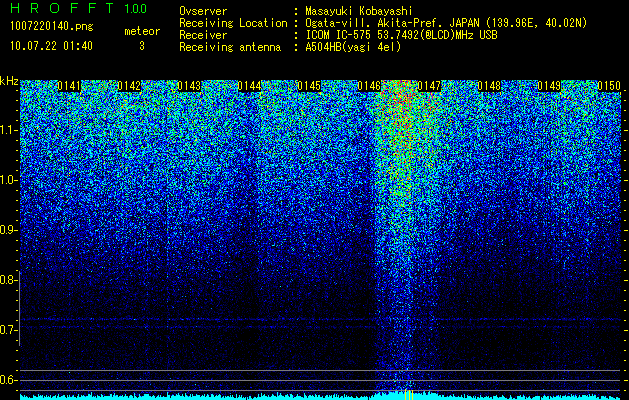This screenshot has width=629, height=400.
Task: Click the kHz axis unit label
Action: (x=9, y=81)
